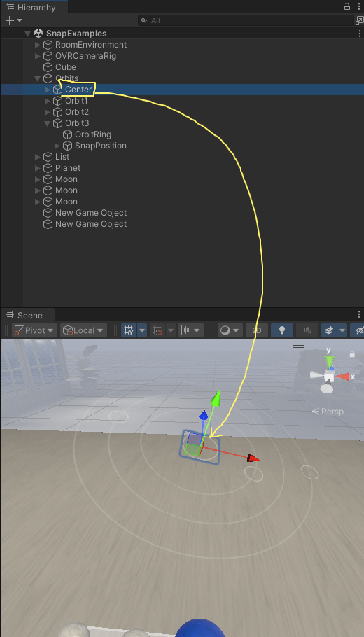Select the Orbit2 row
The height and width of the screenshot is (637, 364).
[x=182, y=112]
